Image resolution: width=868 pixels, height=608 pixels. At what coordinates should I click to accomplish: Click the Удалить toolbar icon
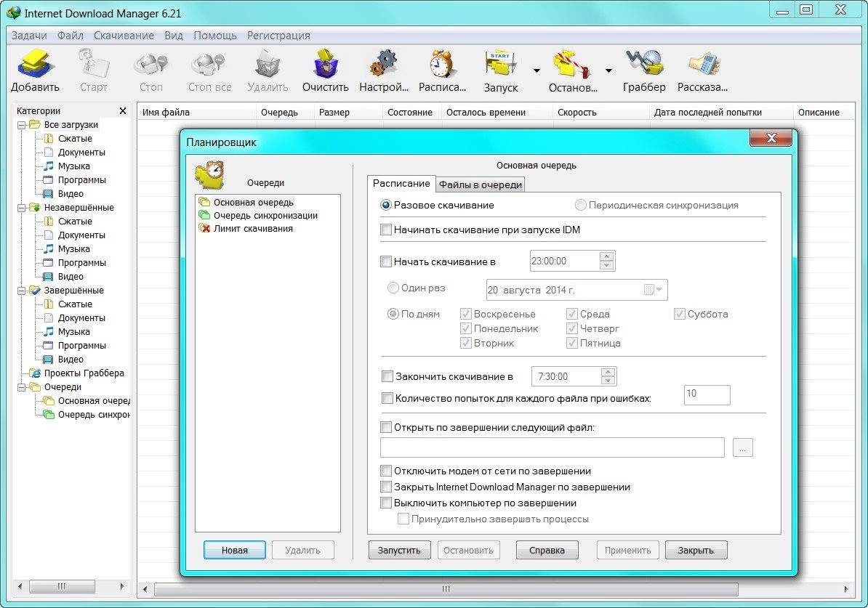[x=268, y=70]
